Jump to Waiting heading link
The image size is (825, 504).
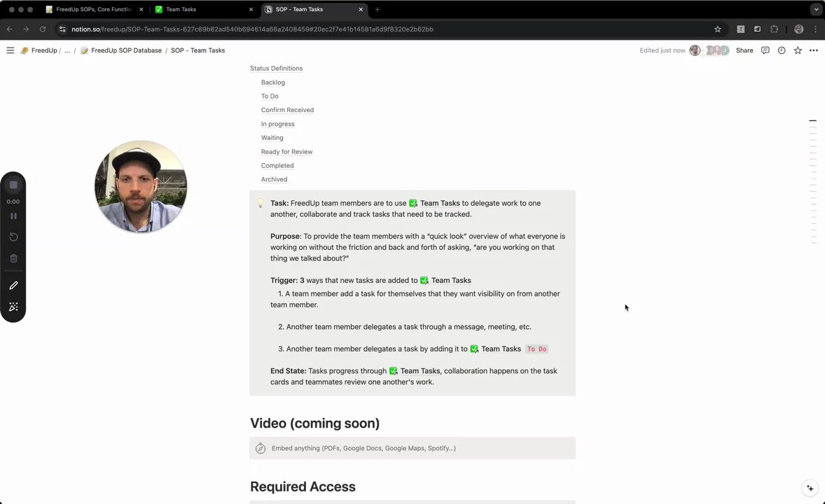point(272,138)
